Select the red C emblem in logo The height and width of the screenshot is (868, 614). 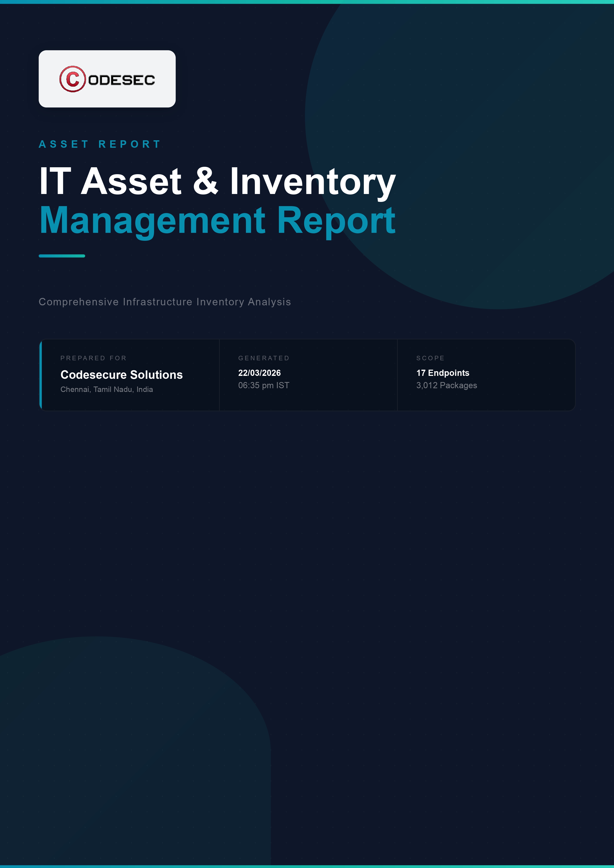72,79
